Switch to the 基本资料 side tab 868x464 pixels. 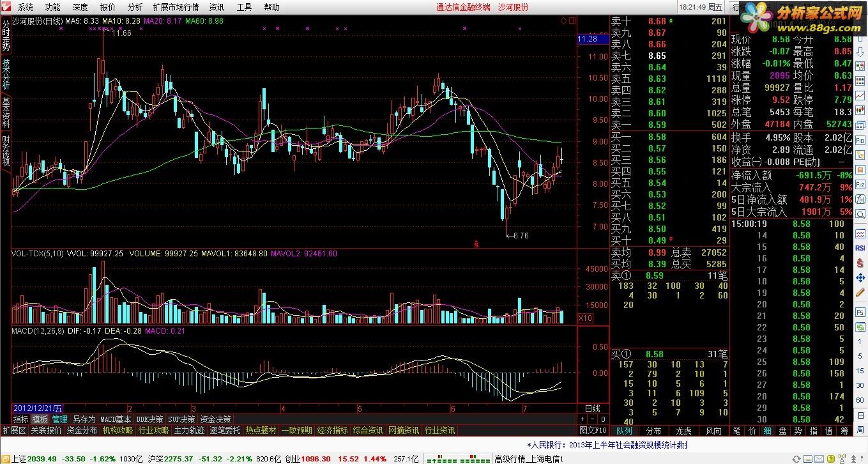click(6, 112)
